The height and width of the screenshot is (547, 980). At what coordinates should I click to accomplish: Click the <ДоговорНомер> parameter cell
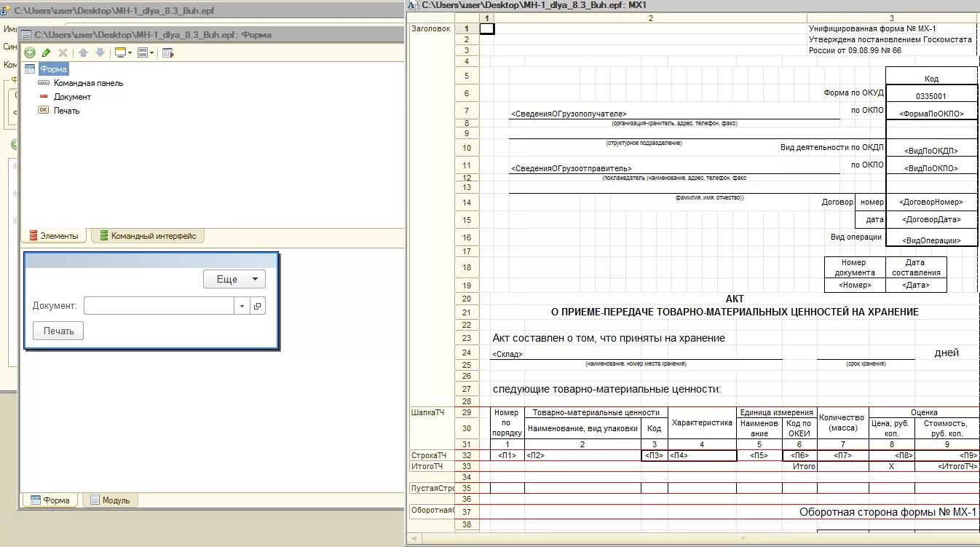(931, 202)
